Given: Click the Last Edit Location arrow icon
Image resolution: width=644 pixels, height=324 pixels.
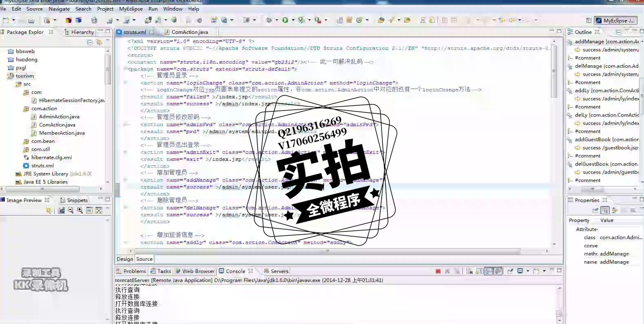Looking at the screenshot, I should (502, 20).
